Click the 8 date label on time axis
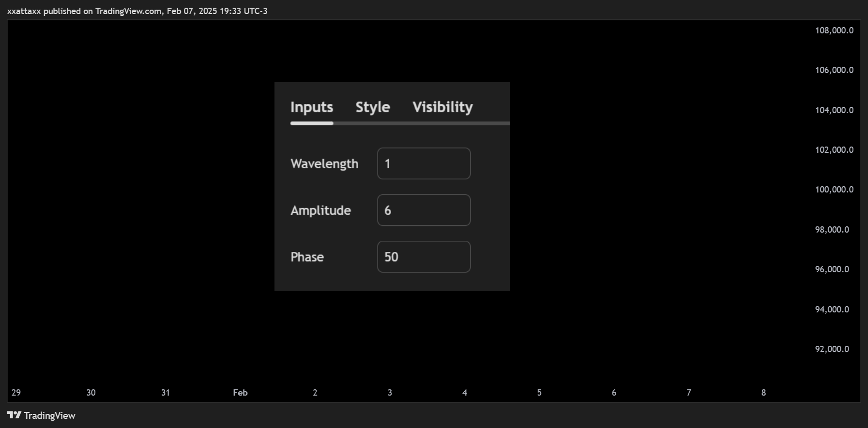 (763, 393)
